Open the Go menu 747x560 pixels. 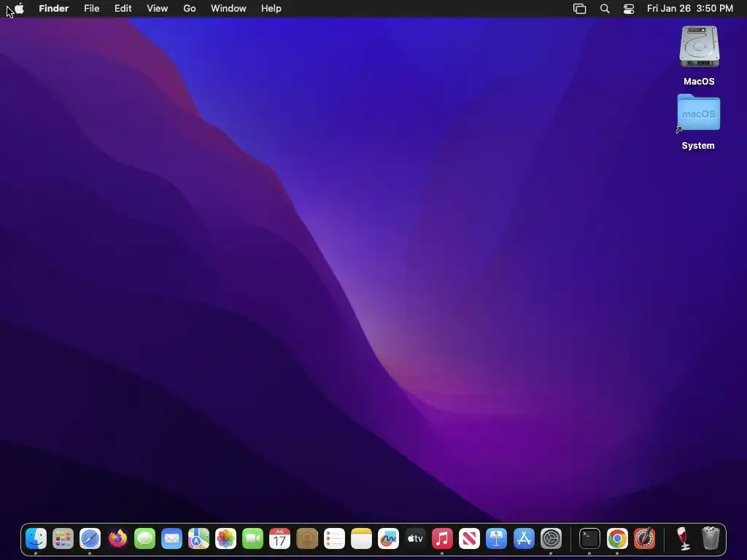tap(190, 9)
